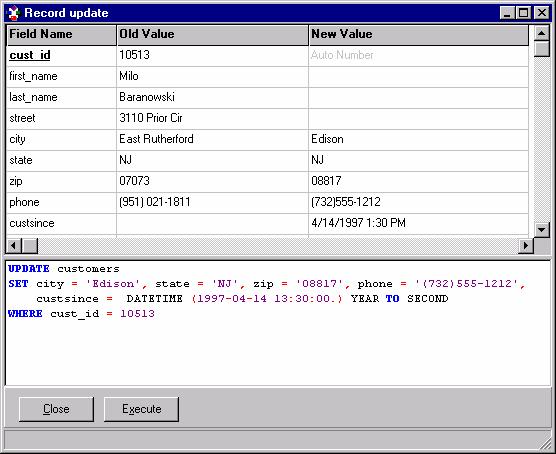
Task: Edit the New Value cell for first_name
Action: 418,77
